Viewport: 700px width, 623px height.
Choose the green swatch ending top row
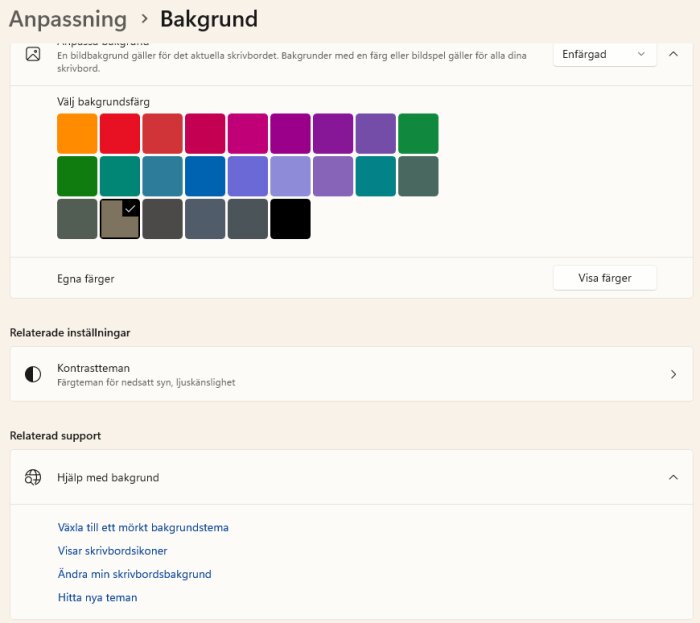coord(418,133)
